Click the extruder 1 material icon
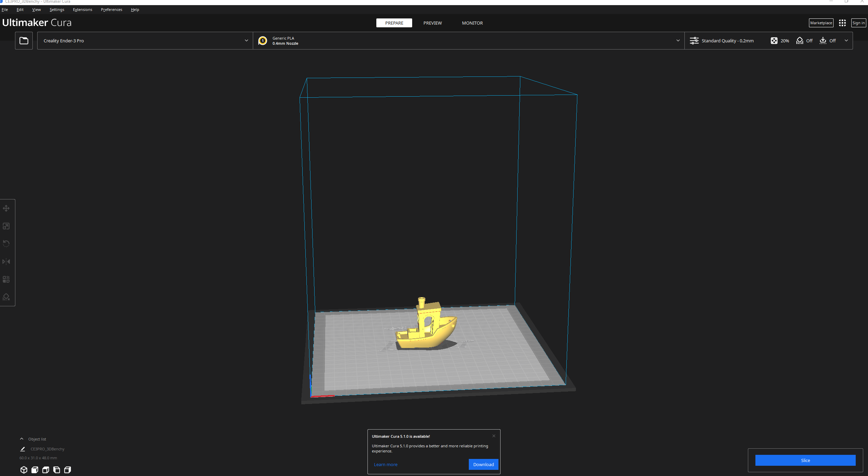868x476 pixels. pyautogui.click(x=263, y=41)
